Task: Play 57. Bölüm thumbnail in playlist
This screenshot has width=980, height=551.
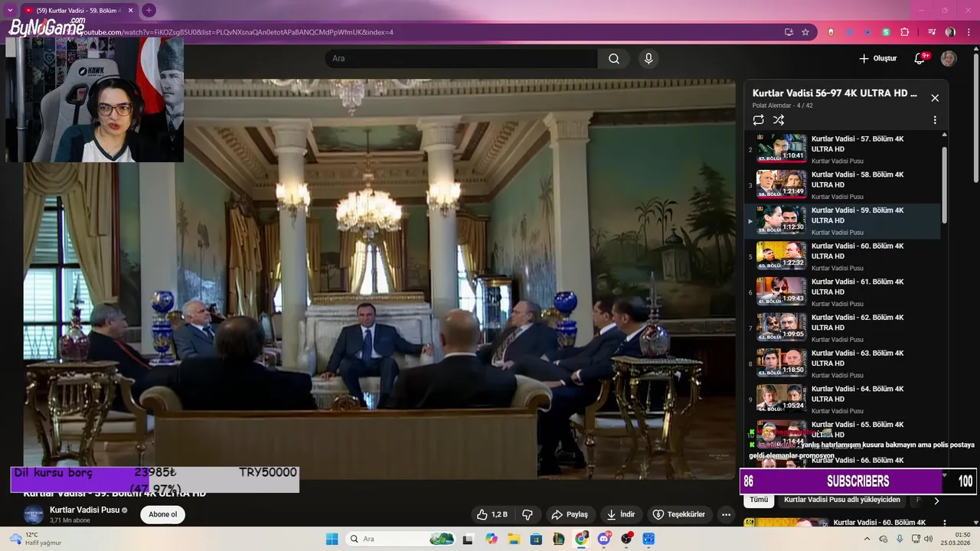Action: 782,148
